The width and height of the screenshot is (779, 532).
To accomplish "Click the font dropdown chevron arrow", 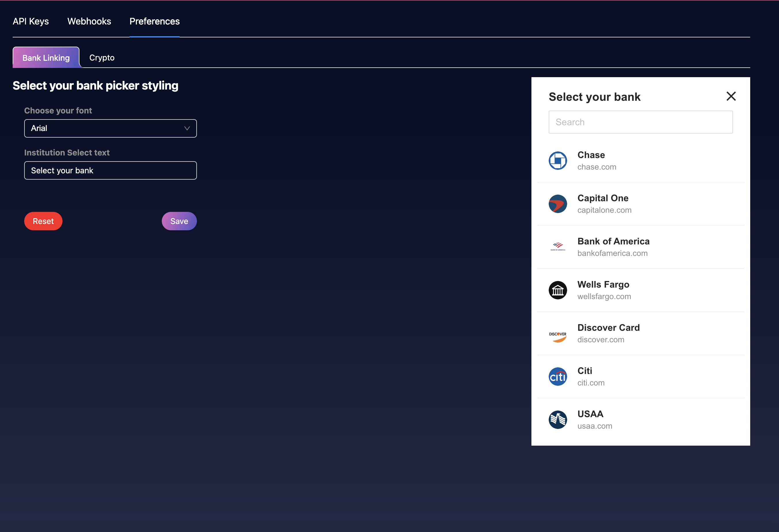I will [187, 128].
